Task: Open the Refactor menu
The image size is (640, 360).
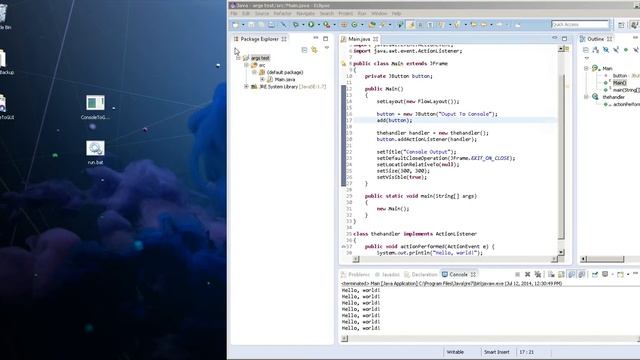Action: [x=282, y=13]
